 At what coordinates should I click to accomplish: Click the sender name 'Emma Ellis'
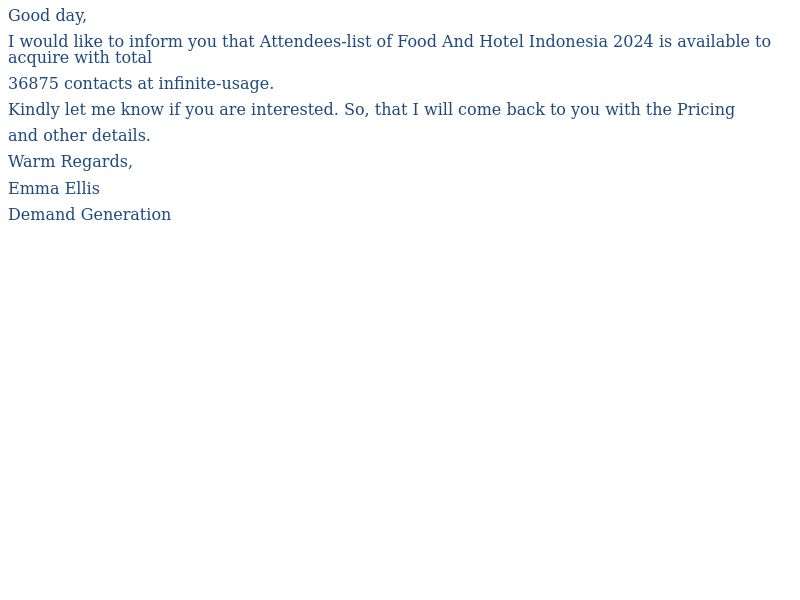coord(54,188)
